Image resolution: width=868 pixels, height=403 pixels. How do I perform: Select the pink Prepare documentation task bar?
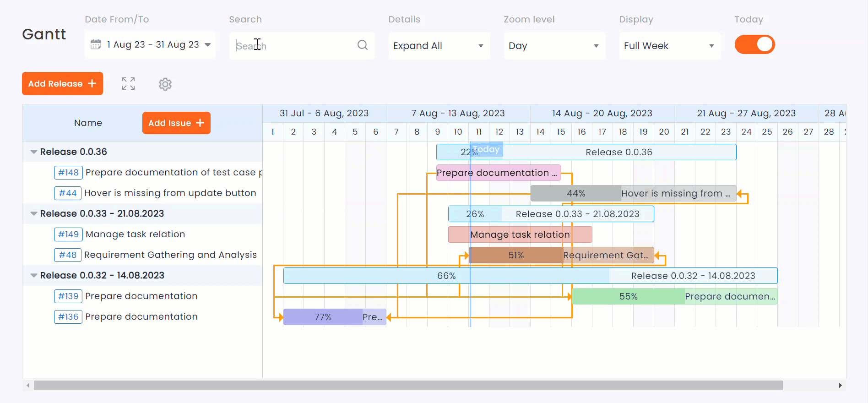pos(498,173)
